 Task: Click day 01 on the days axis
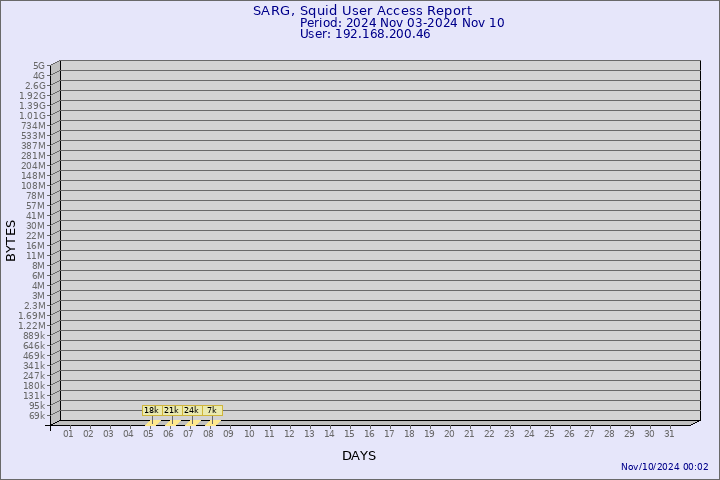68,433
